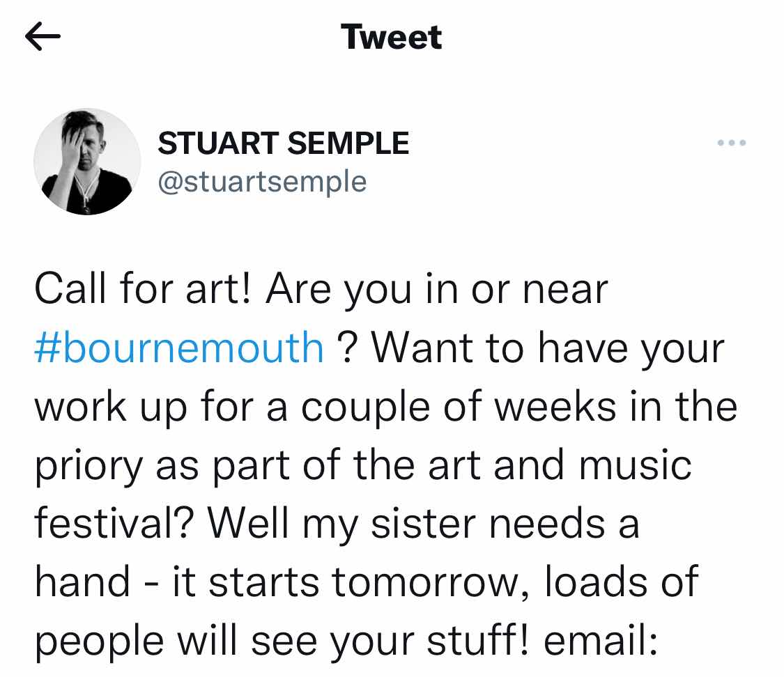Image resolution: width=784 pixels, height=677 pixels.
Task: Open Stuart Semple's profile picture
Action: 87,162
